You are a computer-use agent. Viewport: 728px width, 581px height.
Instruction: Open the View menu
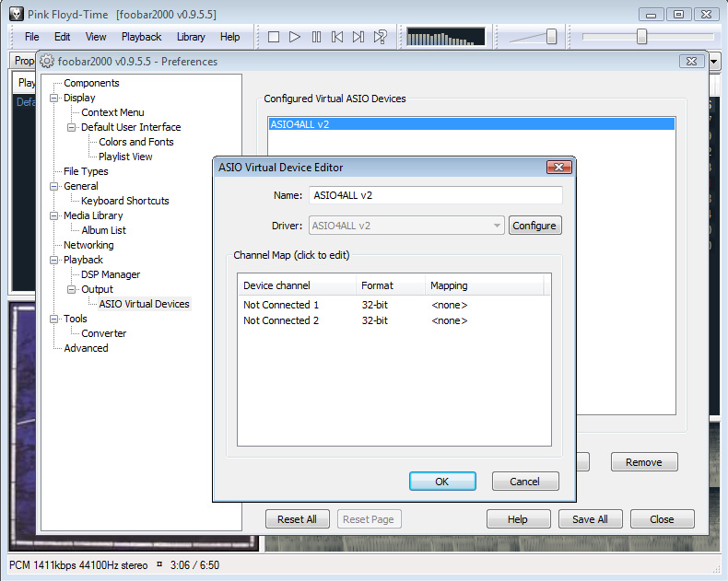(96, 37)
